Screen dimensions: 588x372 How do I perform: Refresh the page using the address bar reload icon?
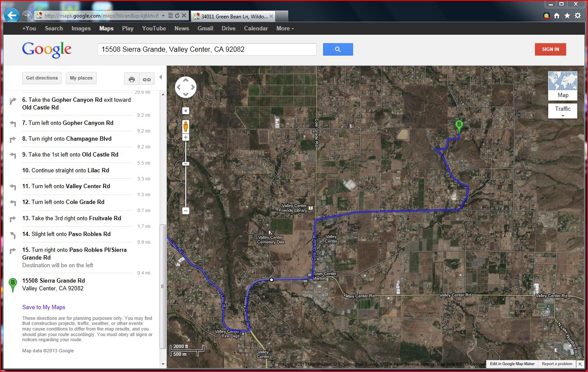pos(177,16)
